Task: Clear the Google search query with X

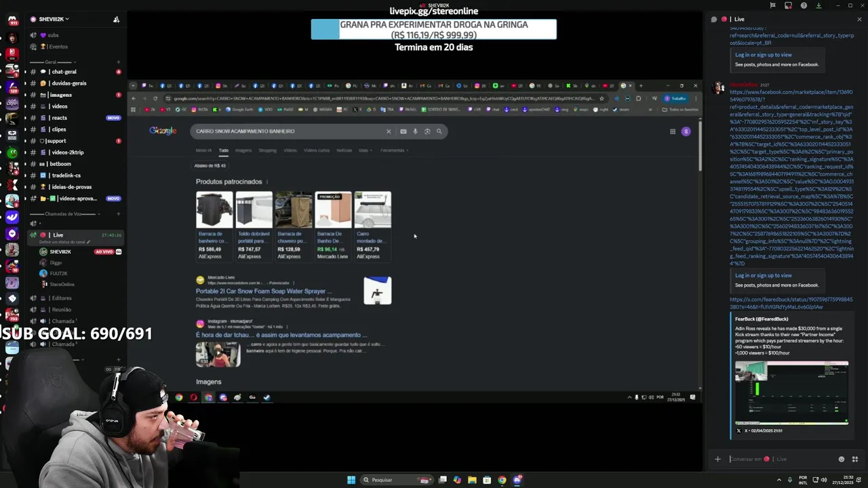Action: tap(389, 131)
